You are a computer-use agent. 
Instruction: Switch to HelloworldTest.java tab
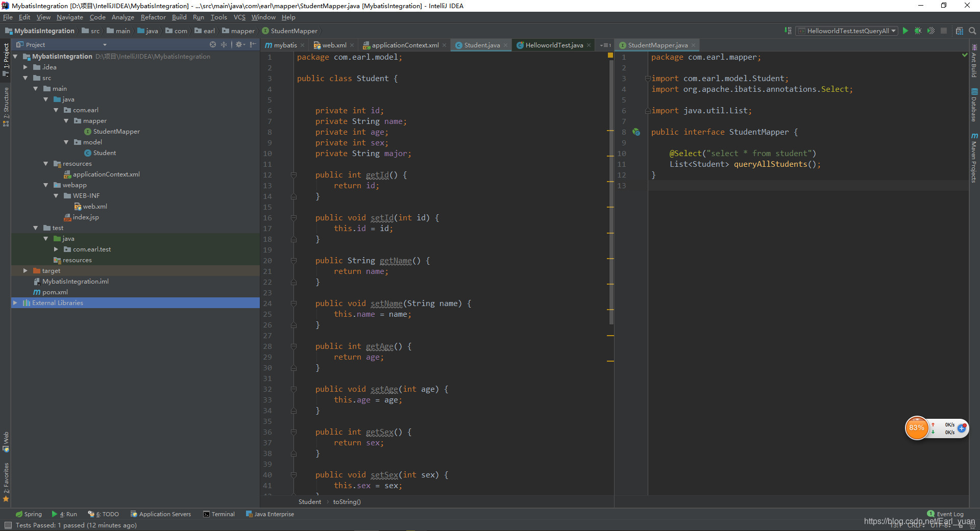[554, 45]
